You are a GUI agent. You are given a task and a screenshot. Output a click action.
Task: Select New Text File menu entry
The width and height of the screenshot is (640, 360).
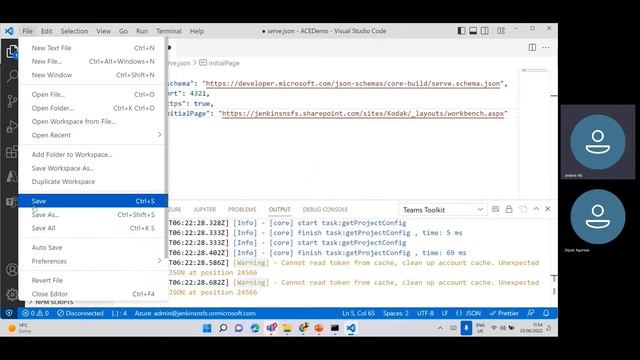coord(93,48)
